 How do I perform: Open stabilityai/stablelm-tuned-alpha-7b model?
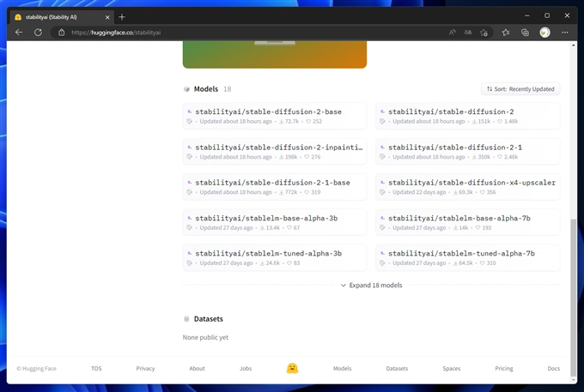coord(467,257)
